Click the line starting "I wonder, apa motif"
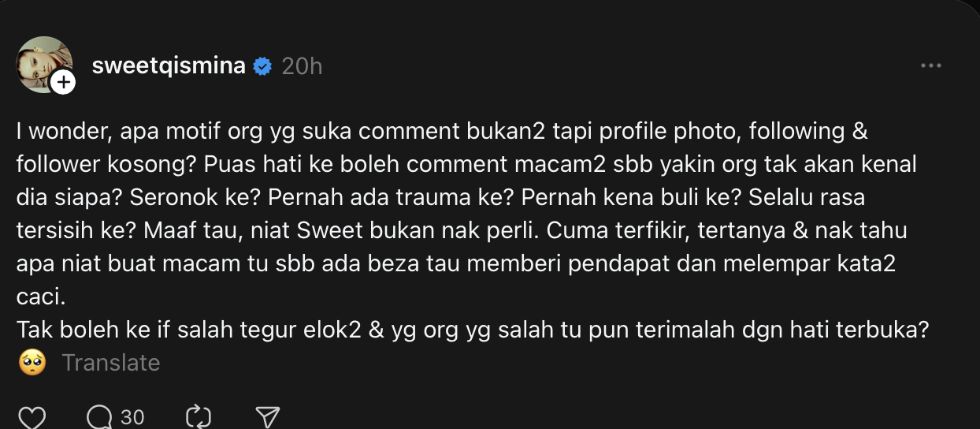The image size is (980, 429). tap(442, 132)
